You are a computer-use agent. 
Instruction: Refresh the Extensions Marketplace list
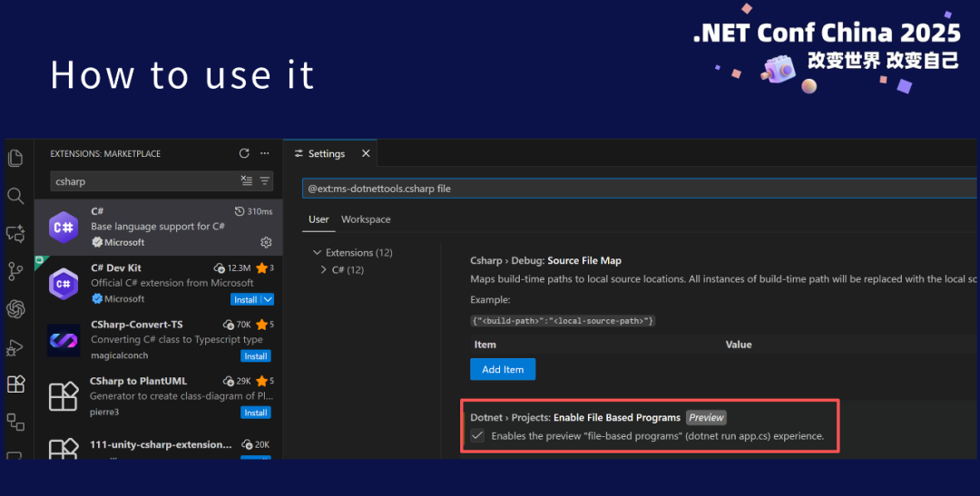(x=244, y=153)
